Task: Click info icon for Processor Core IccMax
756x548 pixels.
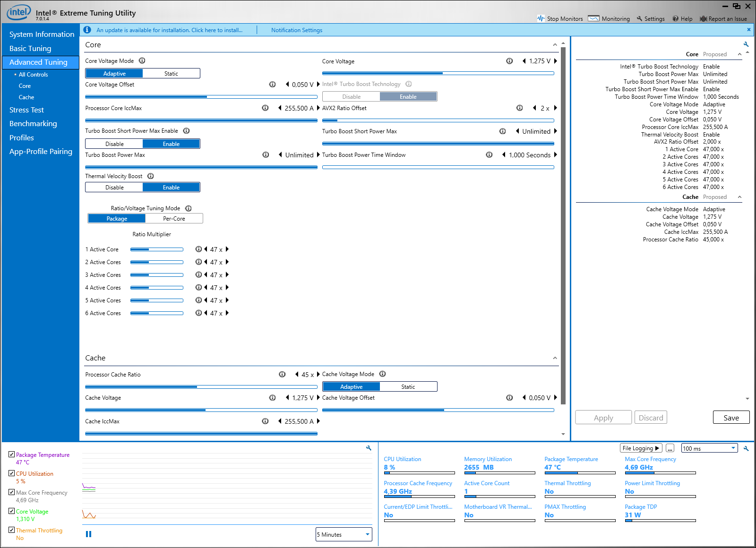Action: coord(266,108)
